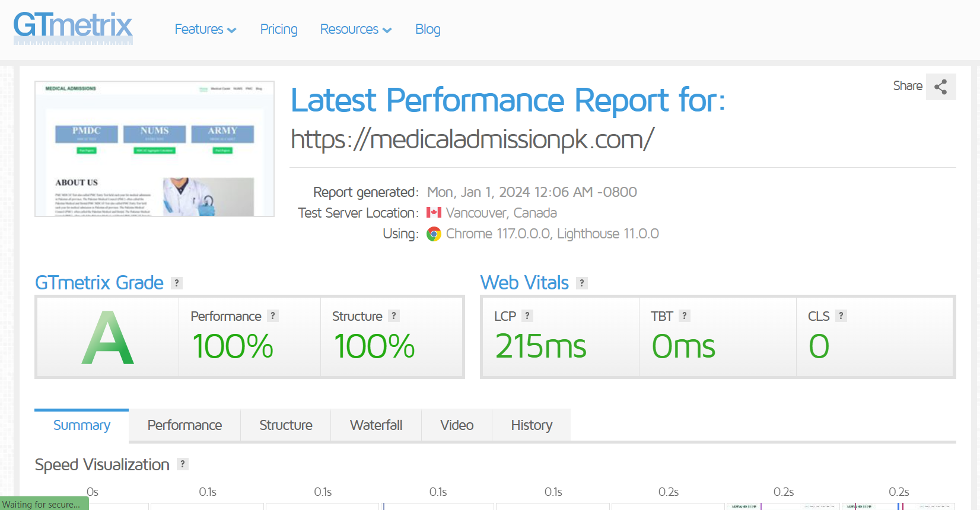Open the Web Vitals help icon

[x=582, y=283]
